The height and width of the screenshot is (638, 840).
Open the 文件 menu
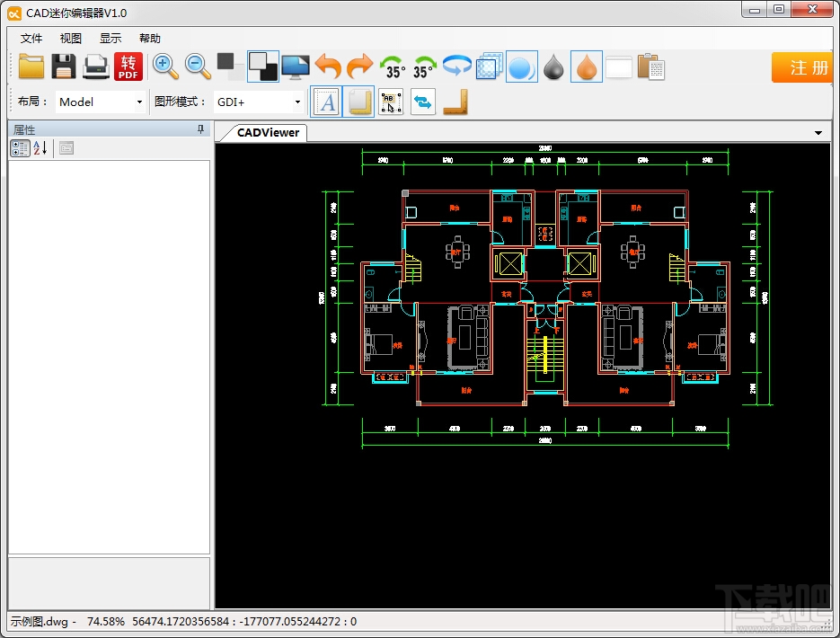(x=31, y=39)
